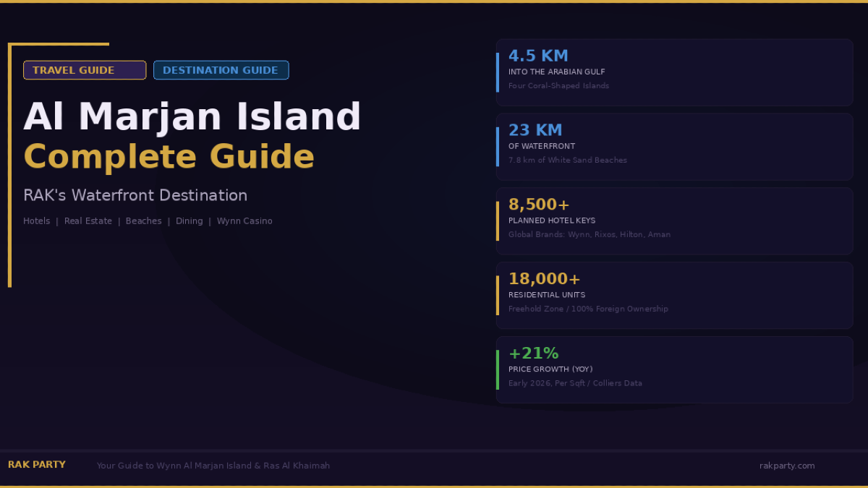This screenshot has width=868, height=488.
Task: Click the Colliers Data source caption
Action: point(575,383)
